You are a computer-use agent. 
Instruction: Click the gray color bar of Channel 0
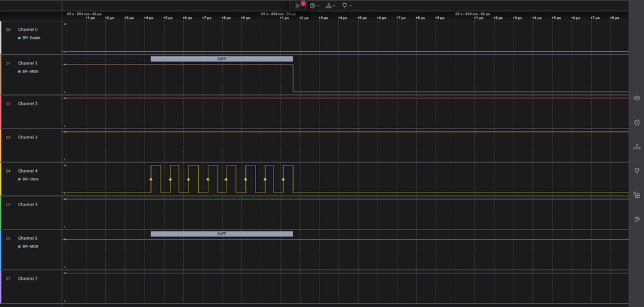pyautogui.click(x=1, y=37)
